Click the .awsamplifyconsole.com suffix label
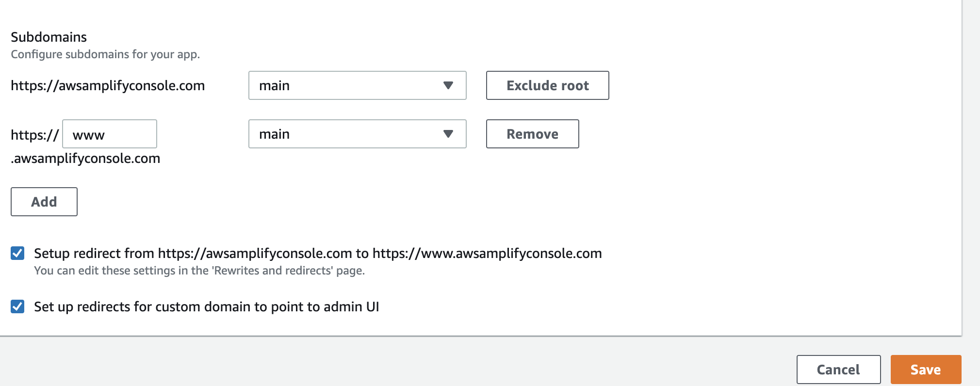980x386 pixels. pos(85,158)
